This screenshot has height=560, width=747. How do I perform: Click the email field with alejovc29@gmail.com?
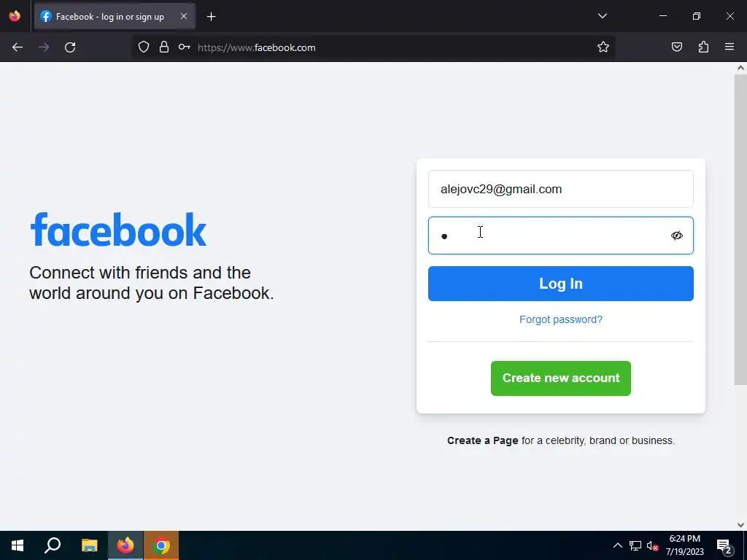pos(561,189)
